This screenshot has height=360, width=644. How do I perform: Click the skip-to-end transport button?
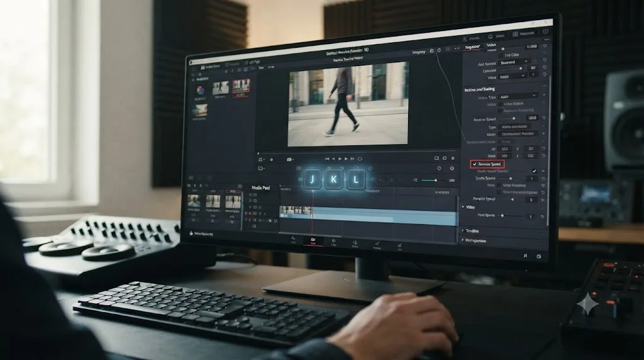(352, 159)
